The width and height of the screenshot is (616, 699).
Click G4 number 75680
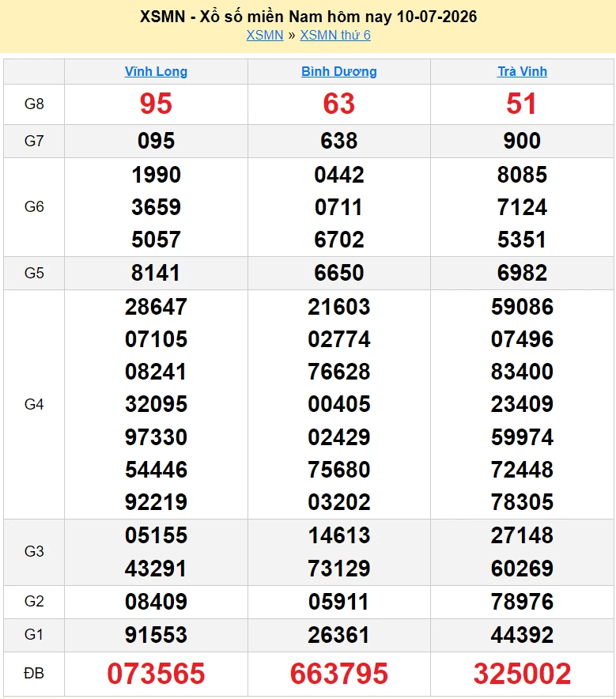pos(339,470)
